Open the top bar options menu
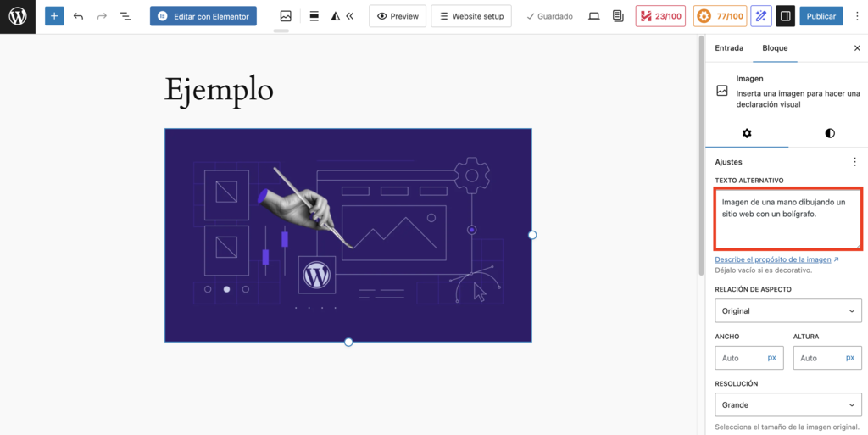Image resolution: width=868 pixels, height=435 pixels. point(858,16)
